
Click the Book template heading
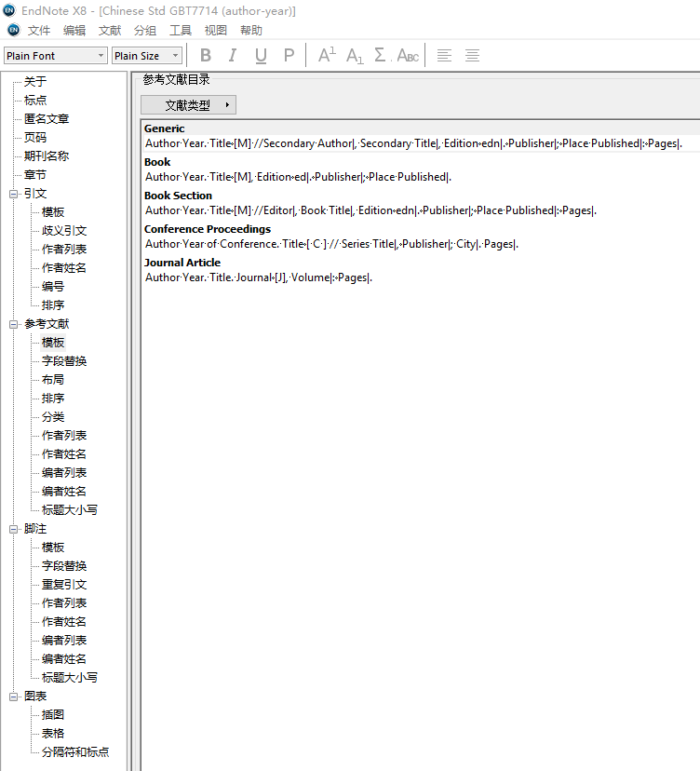[157, 162]
